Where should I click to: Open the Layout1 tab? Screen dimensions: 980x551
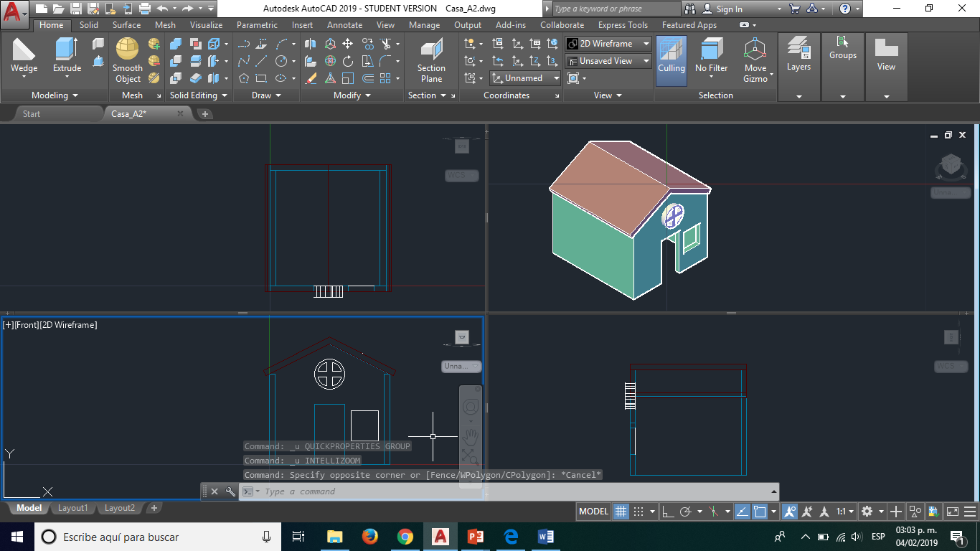pyautogui.click(x=72, y=508)
